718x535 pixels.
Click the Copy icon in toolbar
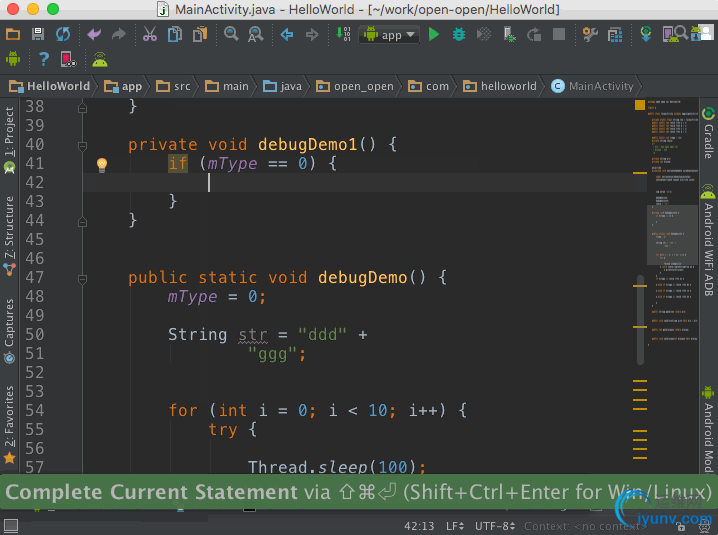174,34
